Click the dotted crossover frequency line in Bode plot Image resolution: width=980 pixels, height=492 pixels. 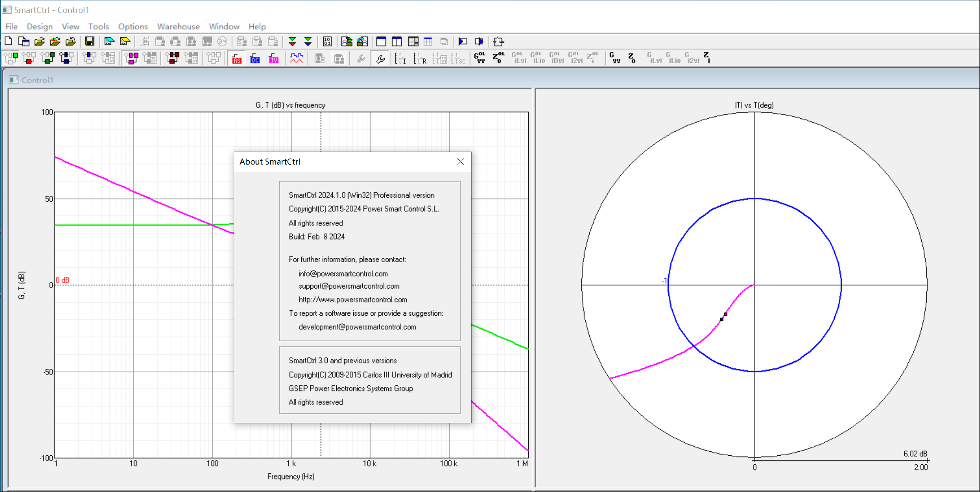[321, 132]
